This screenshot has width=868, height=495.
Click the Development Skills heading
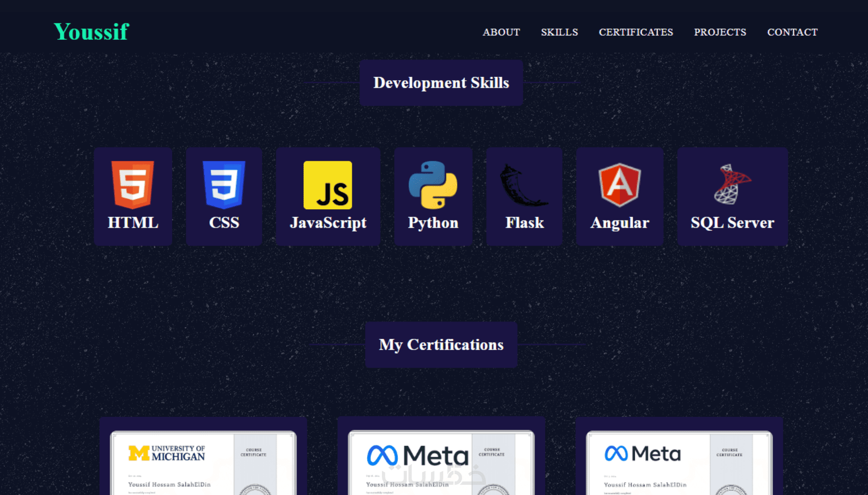(441, 83)
